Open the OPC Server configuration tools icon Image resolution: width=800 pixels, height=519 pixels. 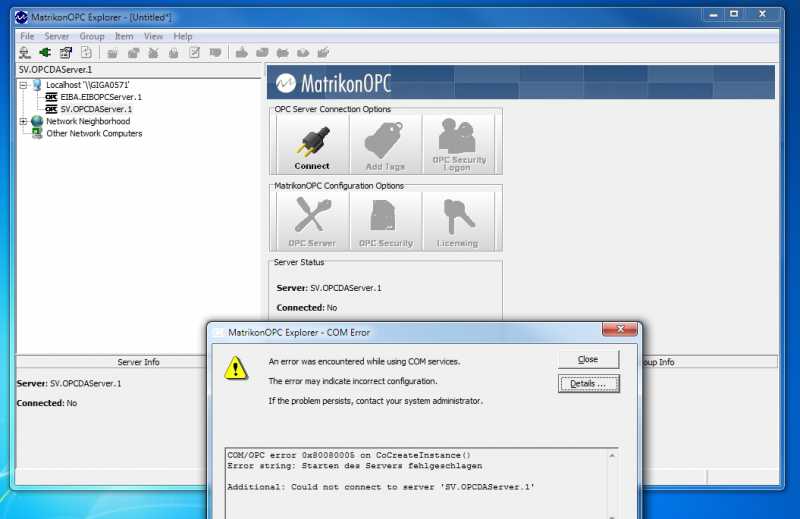coord(312,221)
